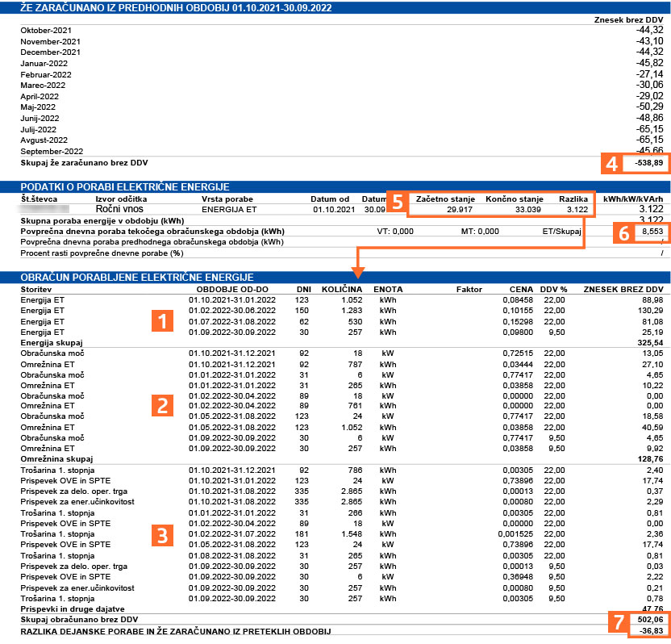Select "Prispevki in druge dajatve" label
Image resolution: width=671 pixels, height=644 pixels.
coord(73,608)
